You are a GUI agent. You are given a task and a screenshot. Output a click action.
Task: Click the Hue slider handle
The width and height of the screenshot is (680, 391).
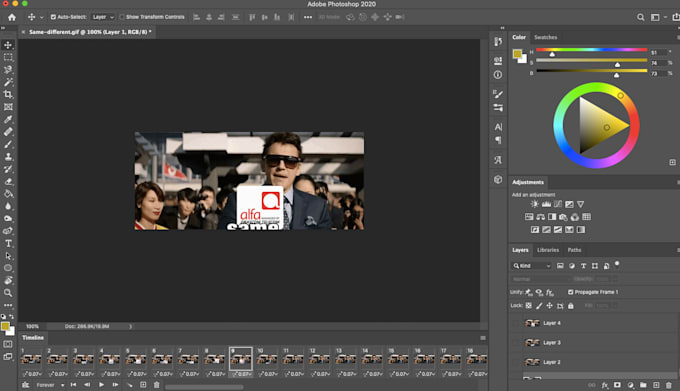(x=552, y=54)
